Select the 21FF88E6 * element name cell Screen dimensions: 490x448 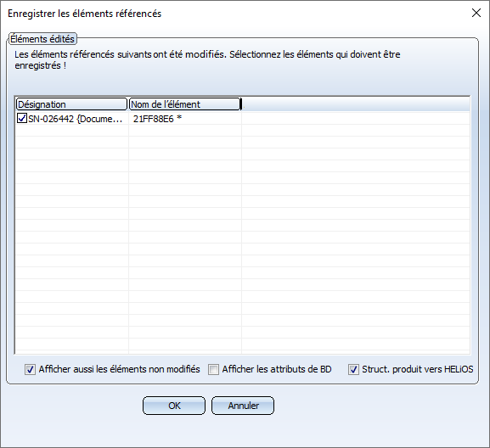pyautogui.click(x=157, y=119)
